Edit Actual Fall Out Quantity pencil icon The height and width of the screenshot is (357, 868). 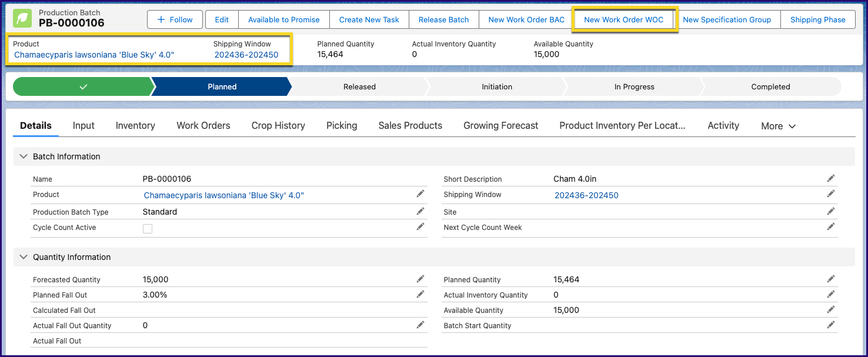(x=420, y=325)
